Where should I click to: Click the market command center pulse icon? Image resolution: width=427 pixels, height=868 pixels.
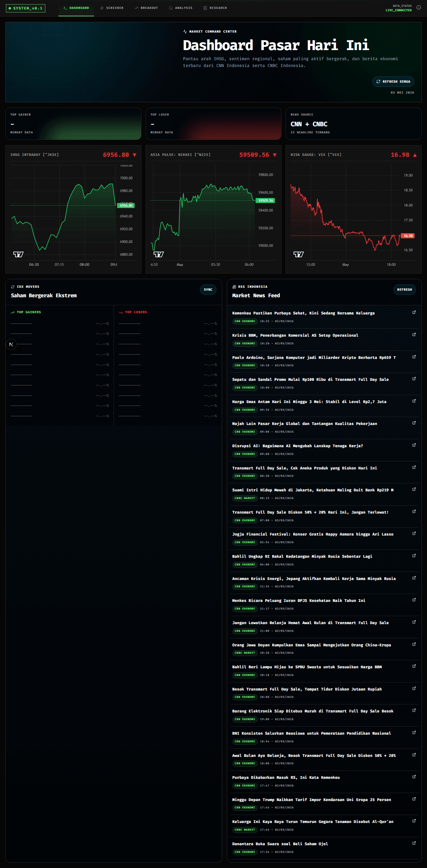(185, 32)
